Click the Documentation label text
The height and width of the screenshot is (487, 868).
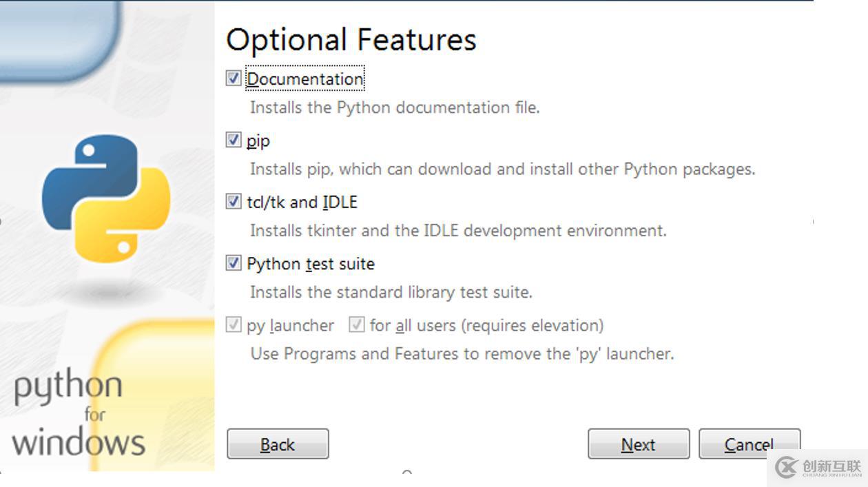point(305,79)
